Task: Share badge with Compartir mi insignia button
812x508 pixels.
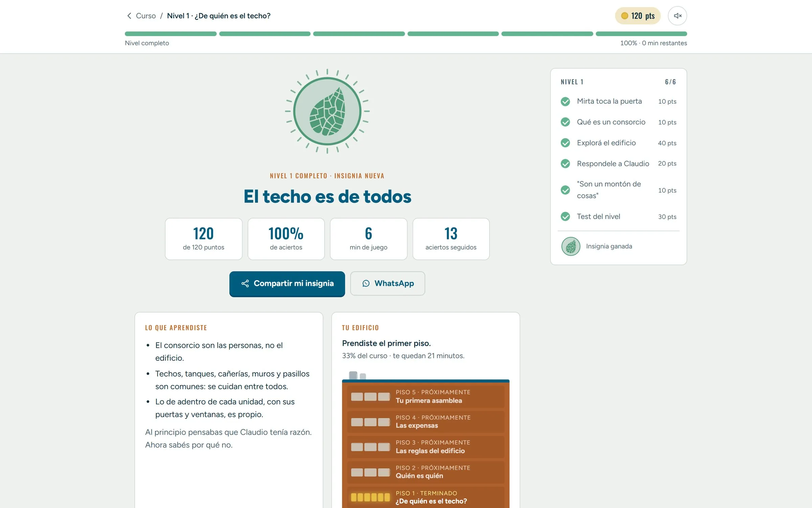Action: (287, 284)
